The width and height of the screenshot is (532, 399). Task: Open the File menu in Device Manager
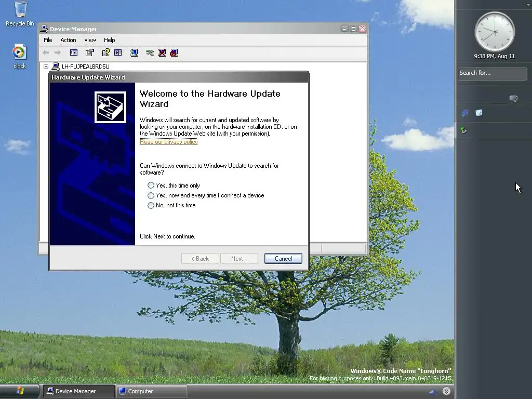point(48,40)
